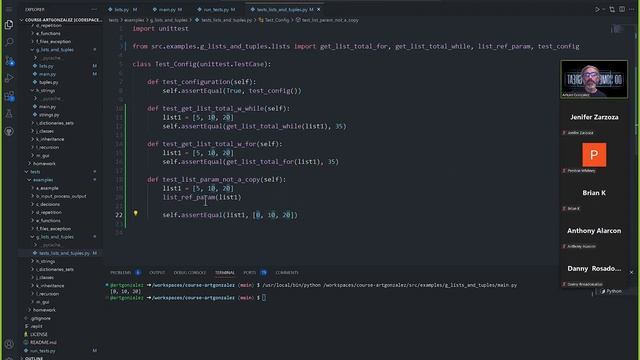Image resolution: width=640 pixels, height=360 pixels.
Task: Click Brian K's muted microphone icon
Action: click(x=564, y=209)
